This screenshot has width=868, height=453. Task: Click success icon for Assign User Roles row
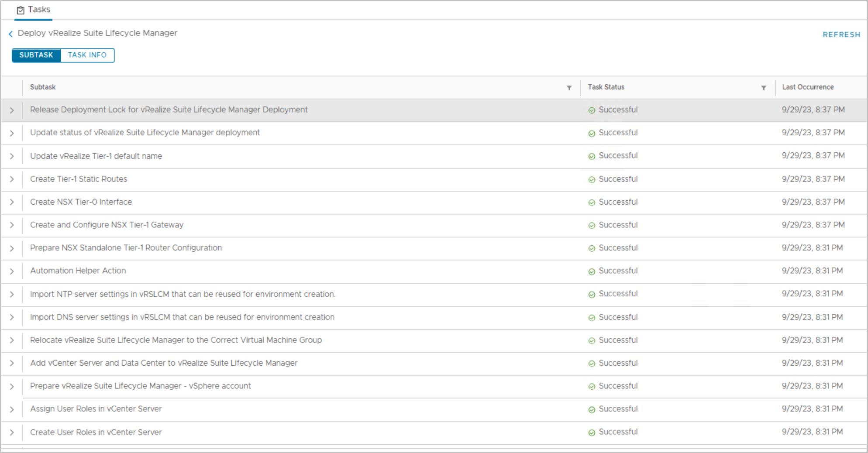tap(592, 410)
